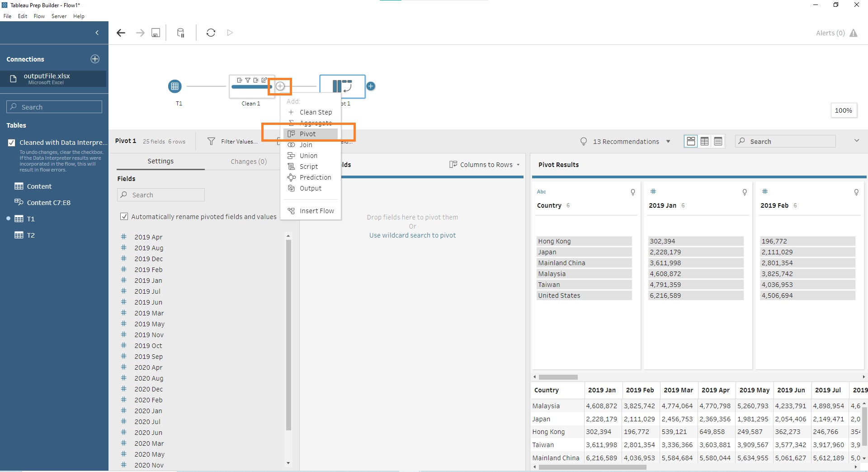Click the Tables search field

pos(54,107)
